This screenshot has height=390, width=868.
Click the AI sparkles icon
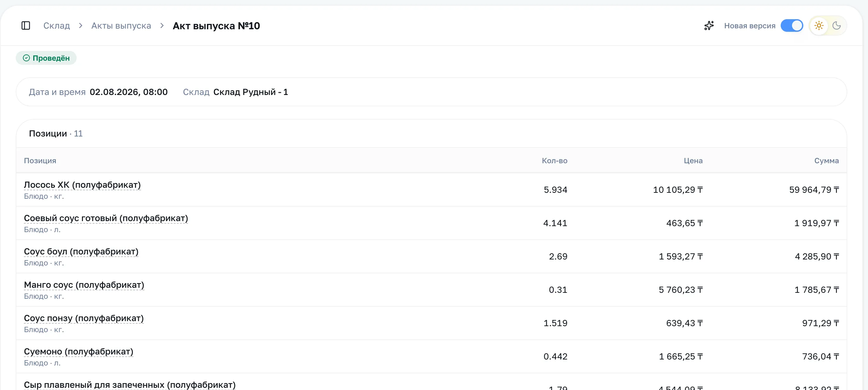coord(709,26)
